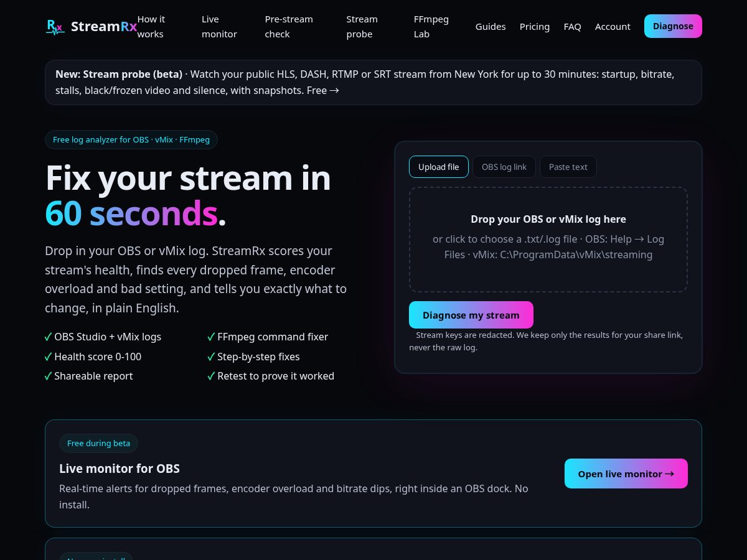
Task: Click the Diagnose my stream button
Action: pos(471,315)
